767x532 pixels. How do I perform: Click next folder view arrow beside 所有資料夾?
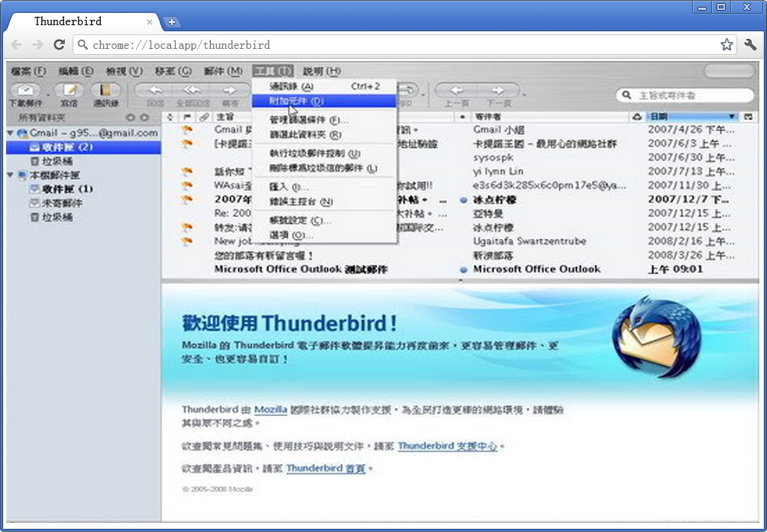pyautogui.click(x=144, y=118)
